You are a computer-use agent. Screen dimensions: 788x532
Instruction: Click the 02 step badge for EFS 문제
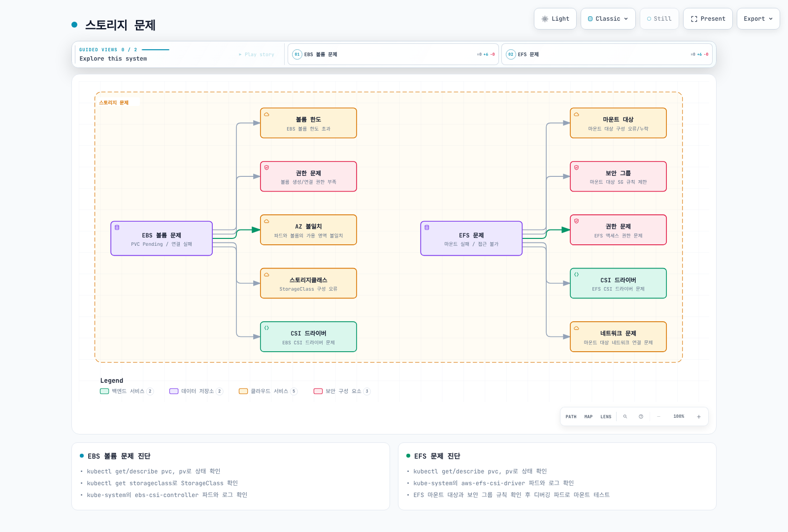(511, 54)
